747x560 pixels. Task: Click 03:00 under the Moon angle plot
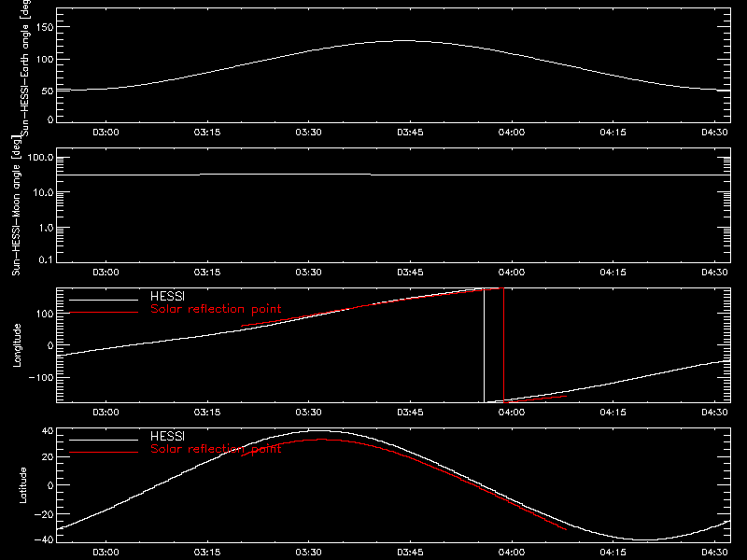(106, 273)
